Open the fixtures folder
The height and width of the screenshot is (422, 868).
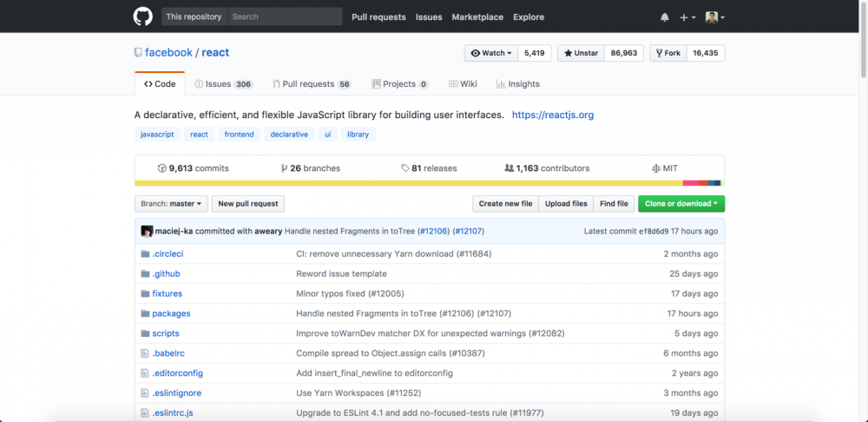click(x=168, y=293)
